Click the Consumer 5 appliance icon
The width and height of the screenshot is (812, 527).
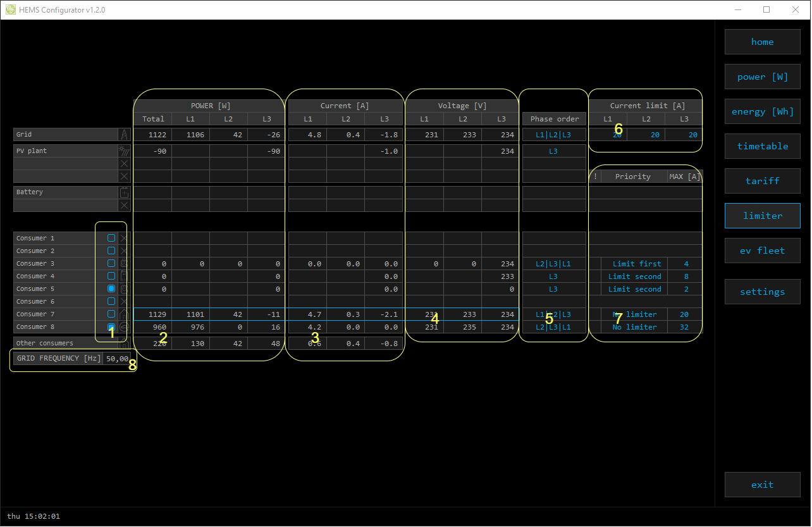124,289
